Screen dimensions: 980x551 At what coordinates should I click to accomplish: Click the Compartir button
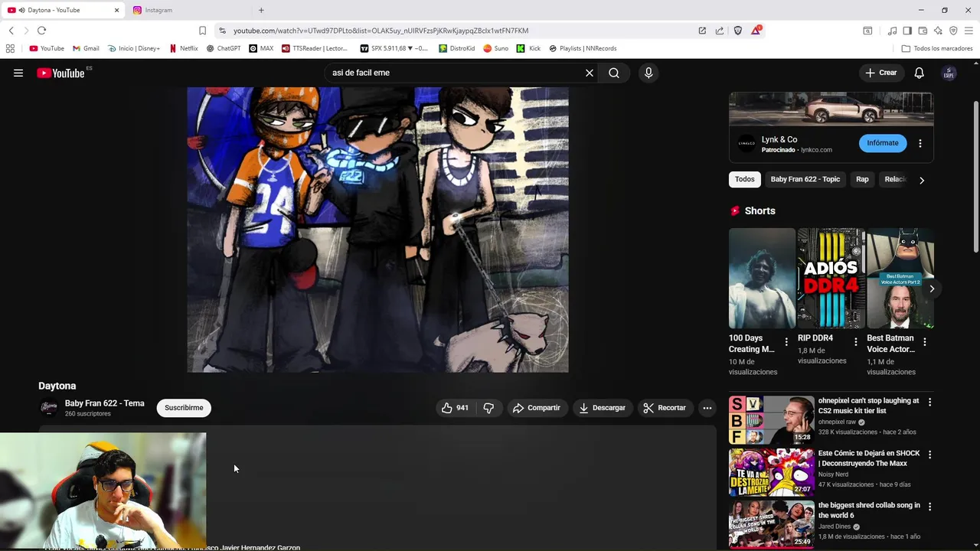tap(537, 408)
